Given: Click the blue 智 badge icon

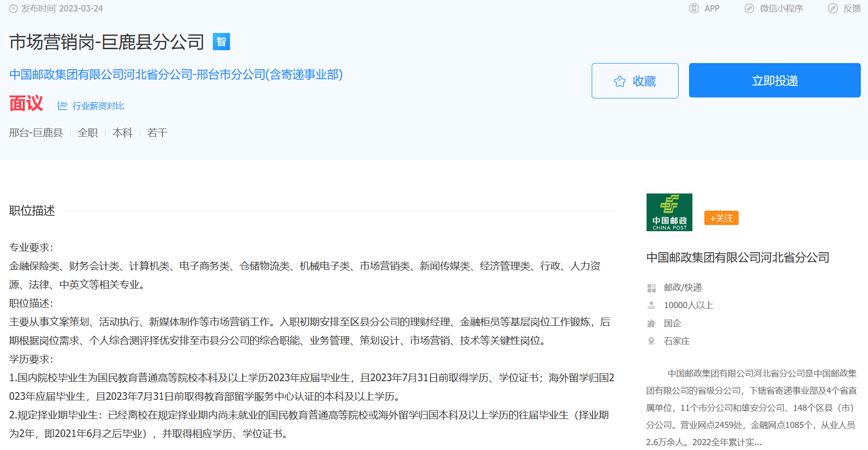Looking at the screenshot, I should [x=221, y=42].
